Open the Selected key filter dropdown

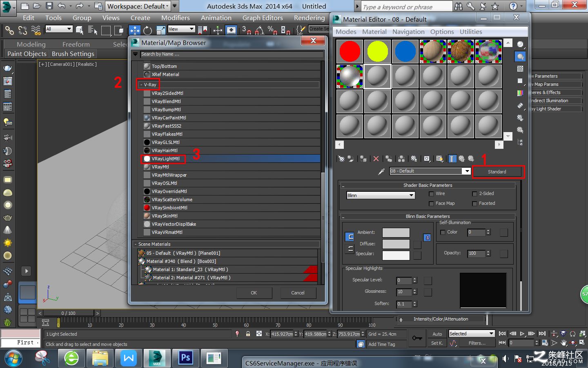[472, 334]
